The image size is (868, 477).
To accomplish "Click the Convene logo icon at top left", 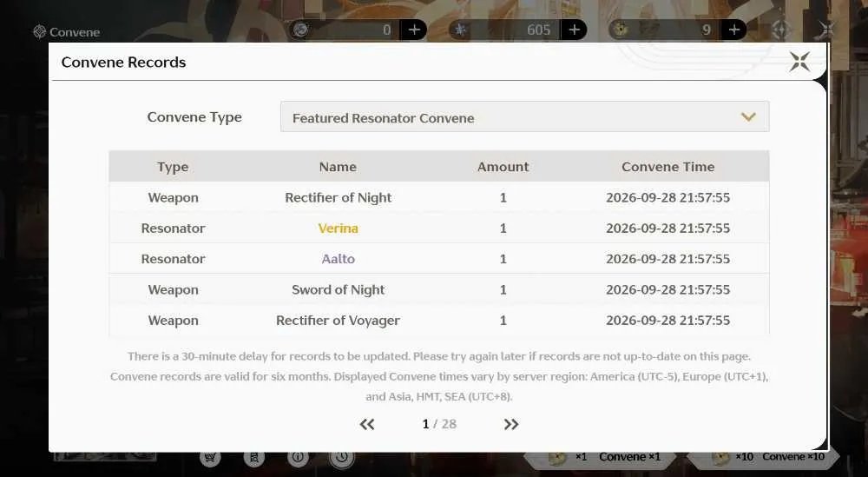I will pos(39,32).
